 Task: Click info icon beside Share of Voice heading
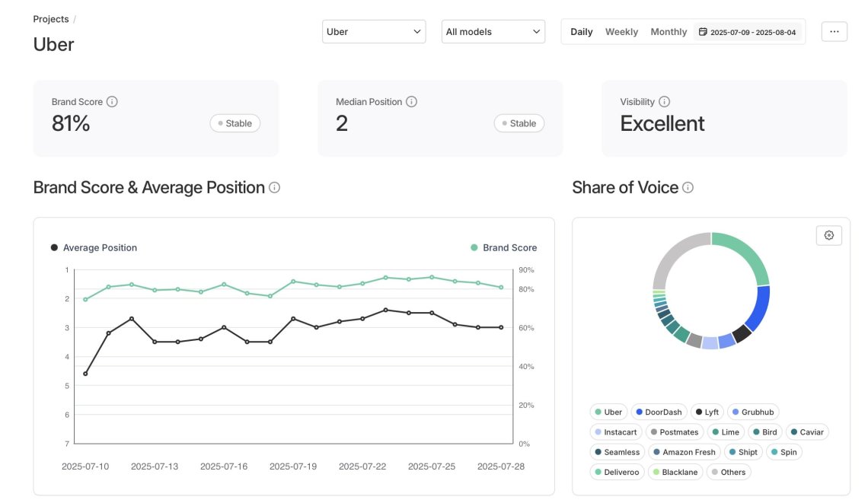click(x=688, y=188)
